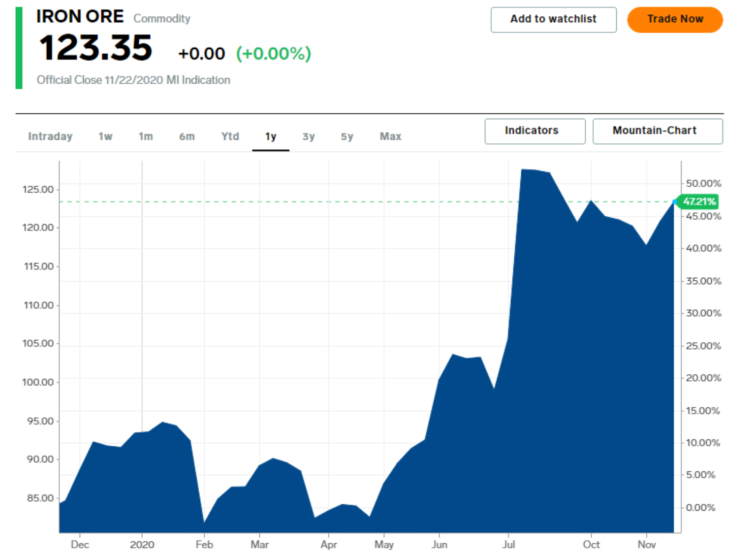Screen dimensions: 756x559
Task: Select the 1w time range tab
Action: click(x=105, y=136)
